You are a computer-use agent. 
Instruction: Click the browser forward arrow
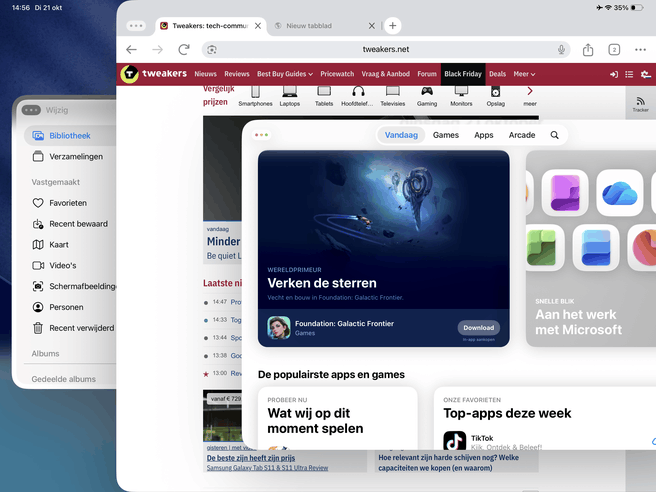157,49
